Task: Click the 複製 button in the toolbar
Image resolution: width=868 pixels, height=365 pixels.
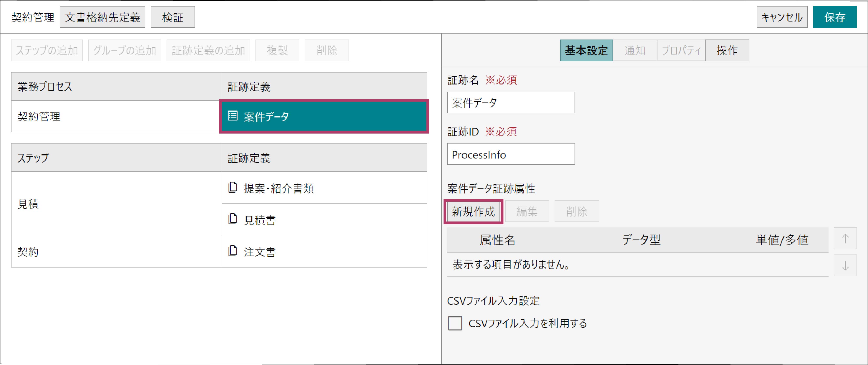Action: (x=277, y=50)
